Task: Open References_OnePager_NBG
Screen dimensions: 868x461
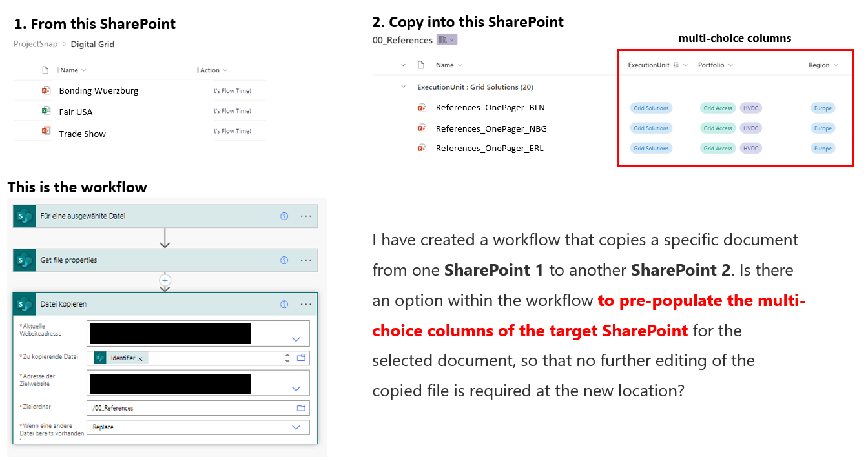Action: pos(491,128)
